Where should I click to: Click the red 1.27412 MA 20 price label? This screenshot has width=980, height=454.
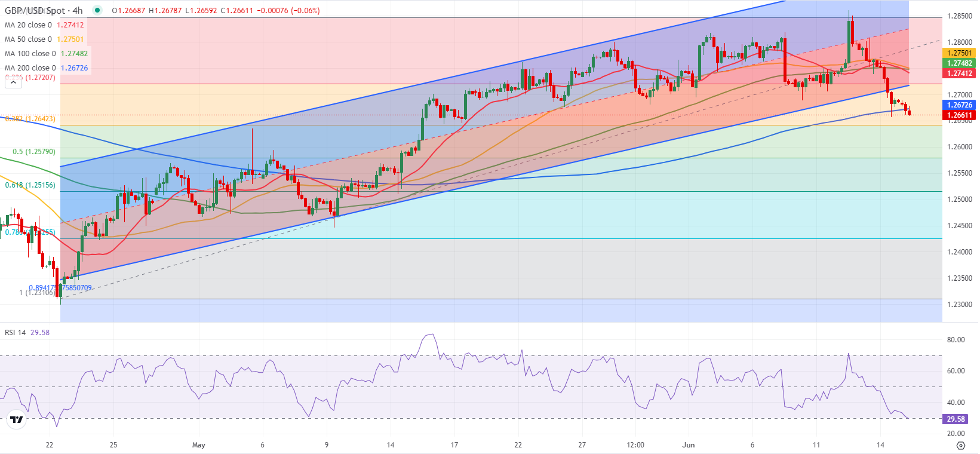(x=959, y=73)
